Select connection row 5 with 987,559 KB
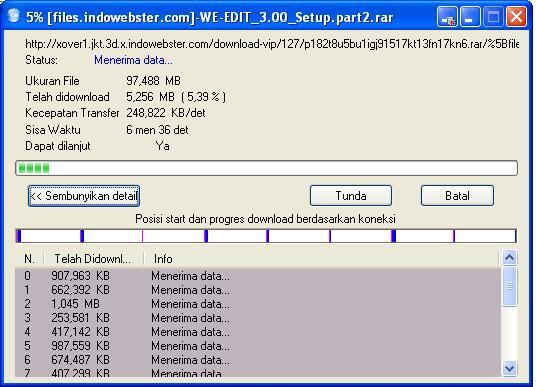536x387 pixels. click(x=258, y=346)
